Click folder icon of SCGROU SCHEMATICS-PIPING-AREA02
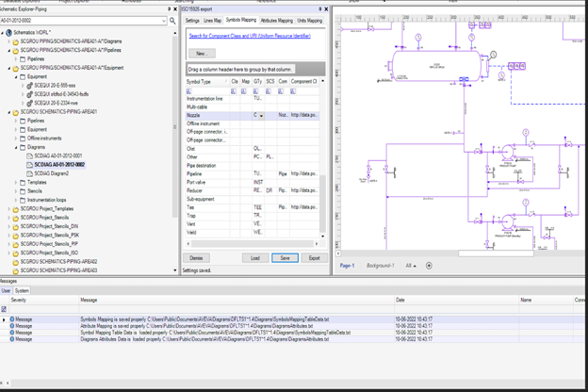 click(16, 262)
